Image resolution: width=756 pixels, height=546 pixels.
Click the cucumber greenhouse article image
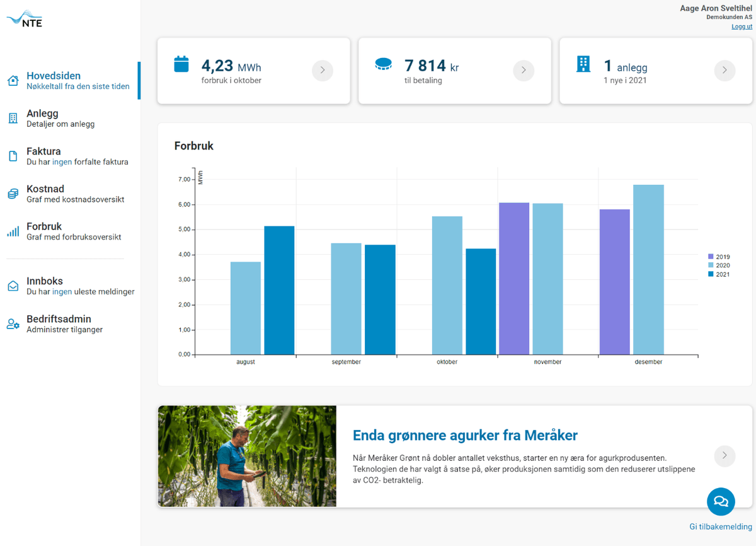pyautogui.click(x=247, y=456)
